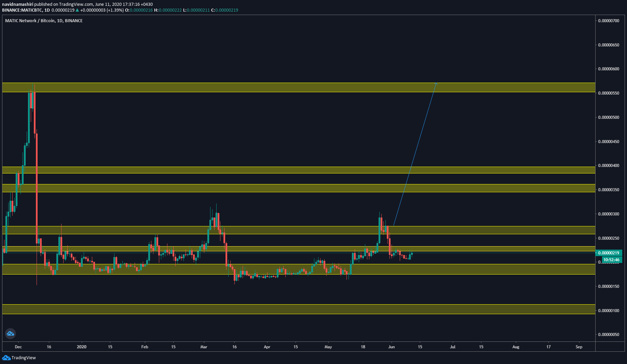Click the Jul label on time axis

[x=453, y=347]
